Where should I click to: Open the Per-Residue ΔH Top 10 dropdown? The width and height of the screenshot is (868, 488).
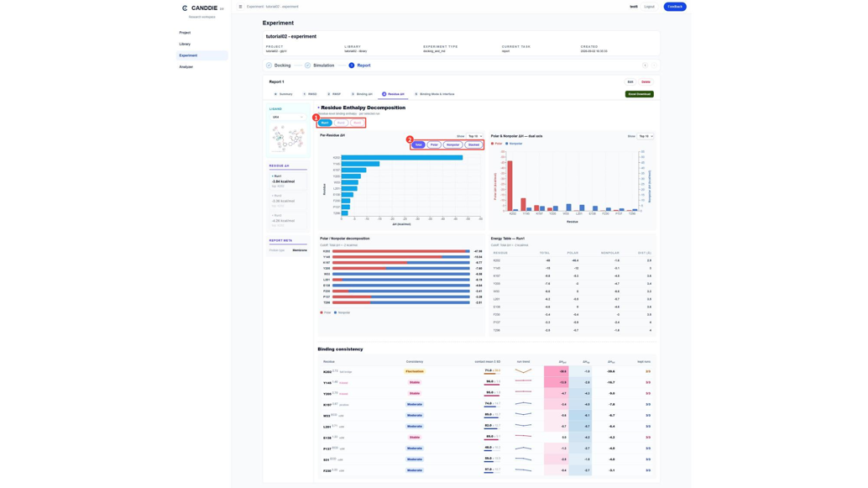coord(475,136)
